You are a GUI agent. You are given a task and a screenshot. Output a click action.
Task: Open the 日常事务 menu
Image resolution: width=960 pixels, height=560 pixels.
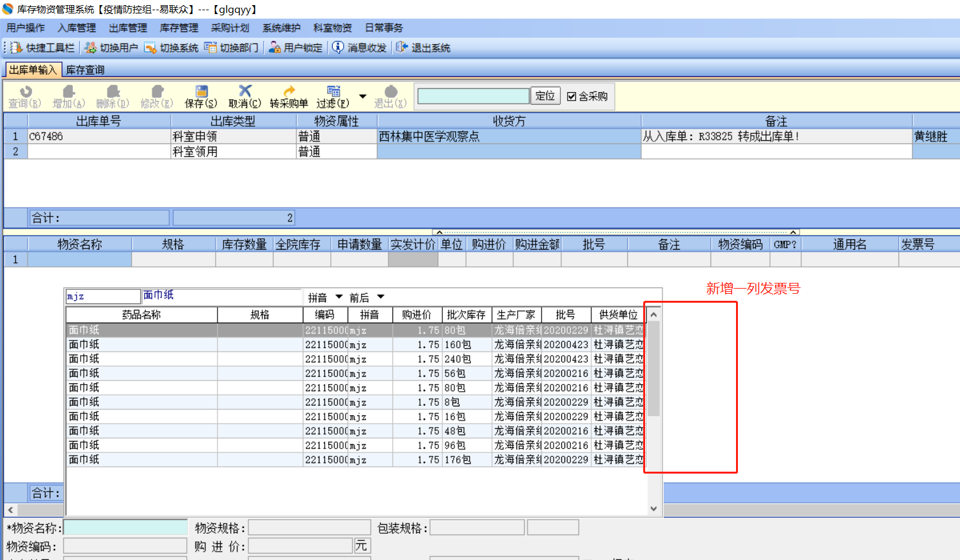pos(384,28)
